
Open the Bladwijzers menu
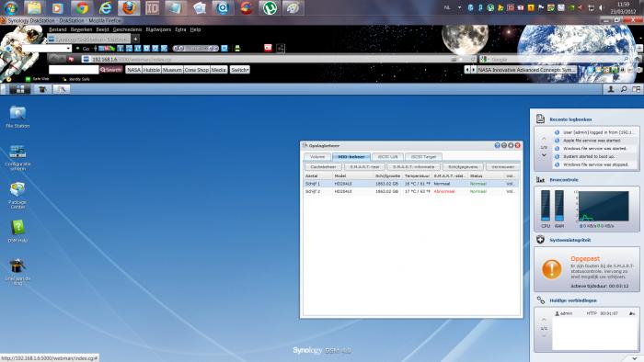(x=158, y=29)
